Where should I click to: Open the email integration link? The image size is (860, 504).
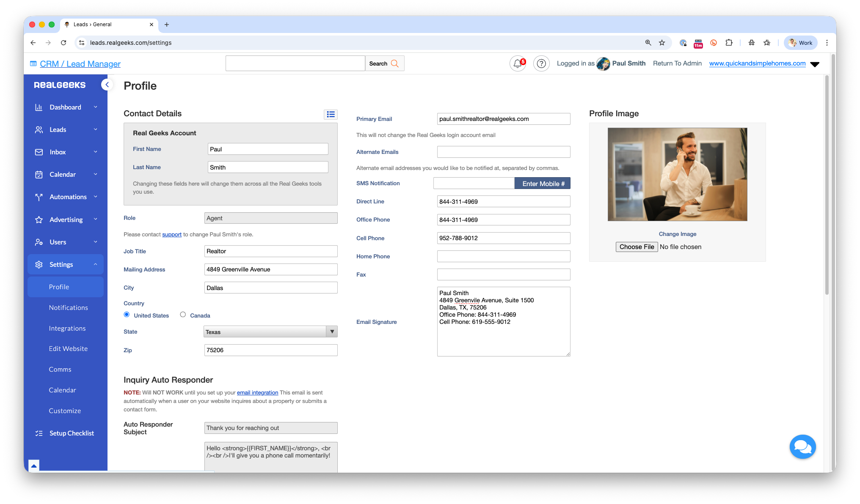[x=257, y=393]
